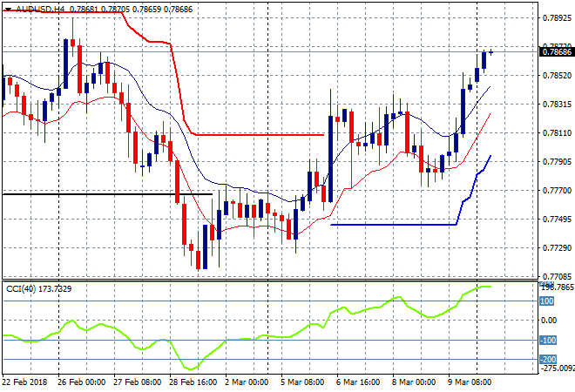This screenshot has width=575, height=392.
Task: Click the CCI 100 level marker
Action: tap(547, 301)
